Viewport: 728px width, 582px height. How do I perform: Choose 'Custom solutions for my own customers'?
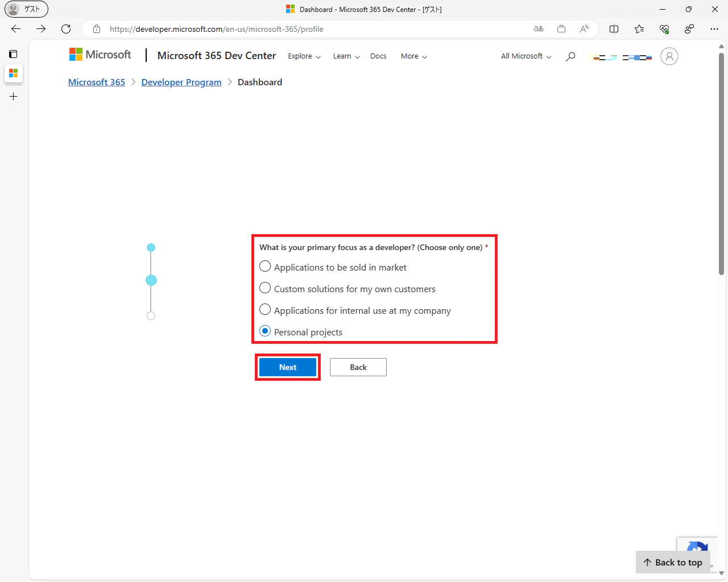265,288
